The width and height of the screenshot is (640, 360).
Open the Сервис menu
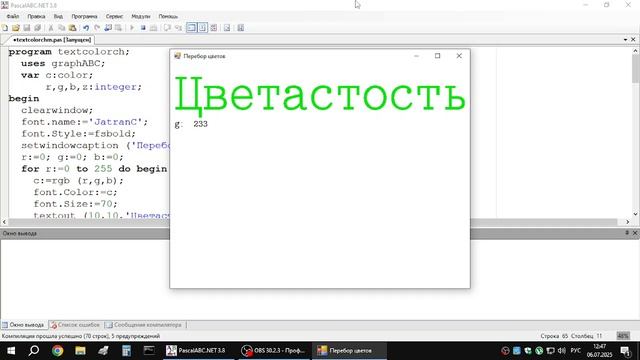[114, 16]
